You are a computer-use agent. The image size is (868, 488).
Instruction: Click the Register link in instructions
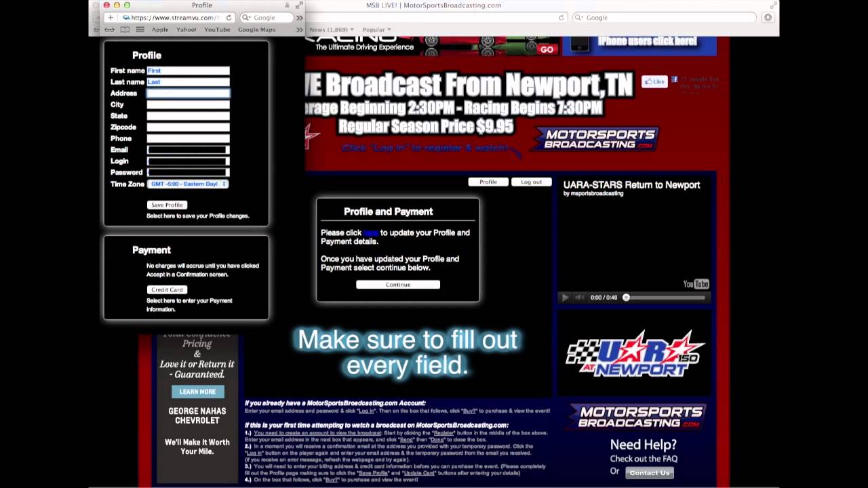click(443, 432)
